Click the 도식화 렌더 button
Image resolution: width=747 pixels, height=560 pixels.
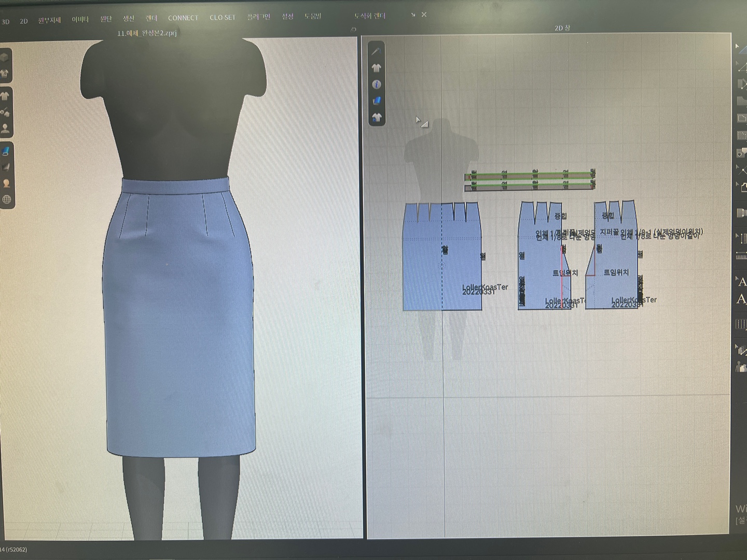[x=370, y=16]
